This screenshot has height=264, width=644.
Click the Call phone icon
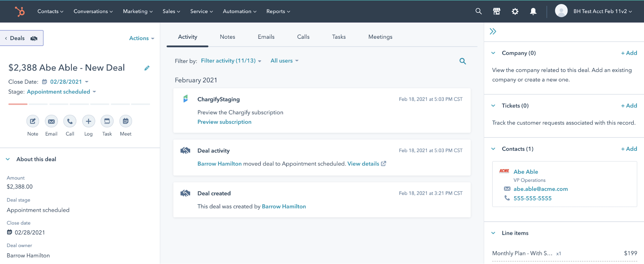70,121
